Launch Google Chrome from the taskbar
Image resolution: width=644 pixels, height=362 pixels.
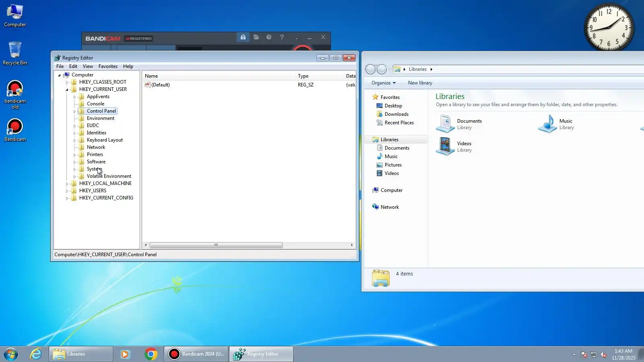pos(151,354)
